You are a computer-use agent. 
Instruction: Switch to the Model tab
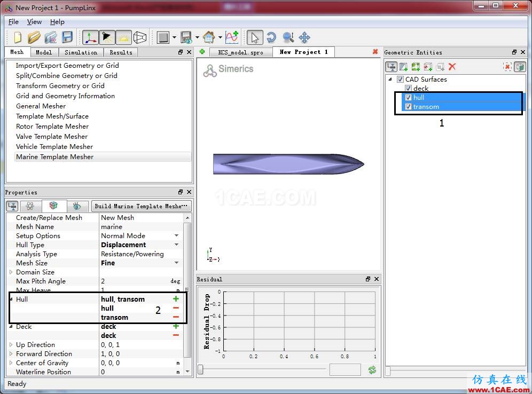(x=44, y=52)
